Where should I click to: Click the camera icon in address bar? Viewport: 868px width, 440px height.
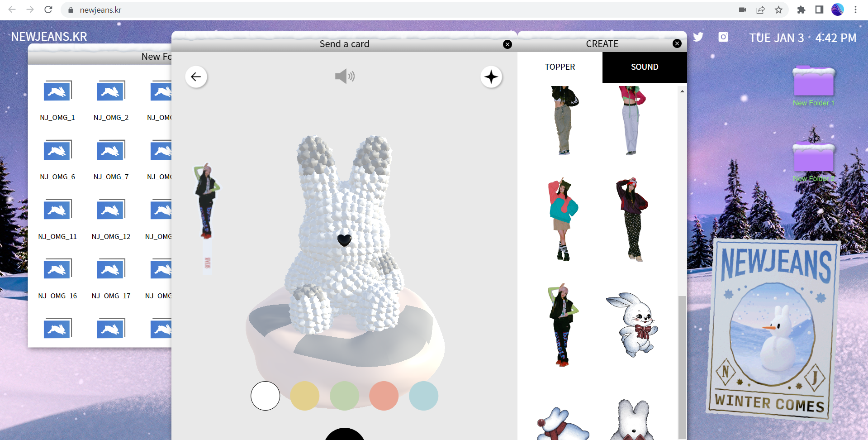(742, 10)
